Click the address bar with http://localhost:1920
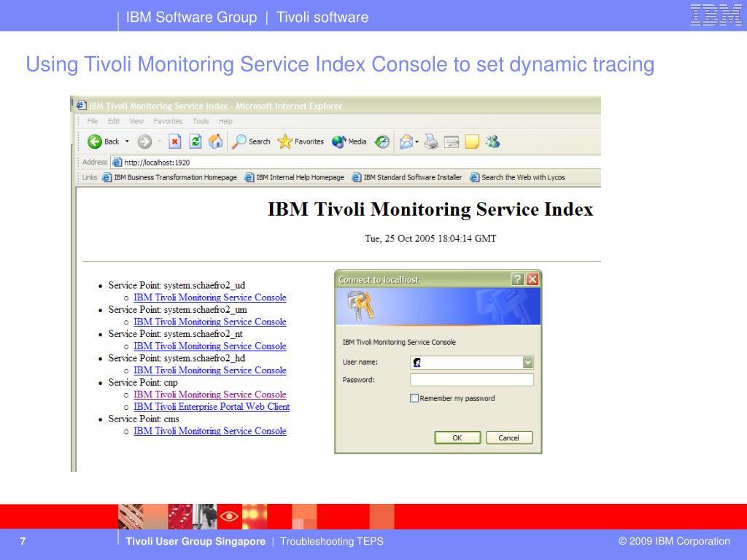747x560 pixels. point(356,163)
